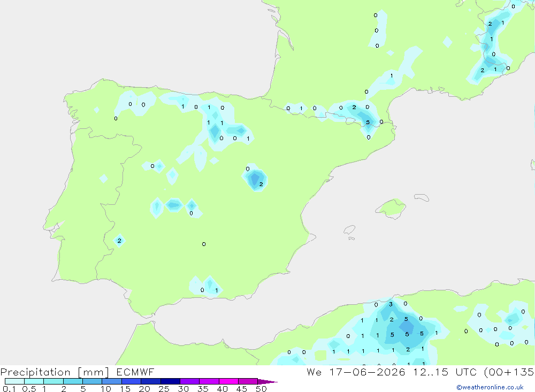Image resolution: width=535 pixels, height=392 pixels.
Task: Pick the 1–2 mm legend color swatch
Action: (x=53, y=381)
